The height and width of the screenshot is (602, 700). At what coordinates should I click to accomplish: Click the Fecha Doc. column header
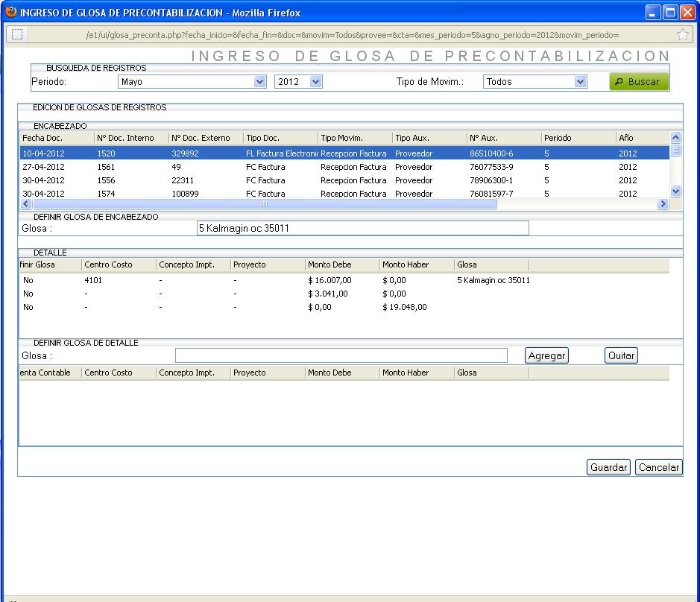[x=57, y=138]
